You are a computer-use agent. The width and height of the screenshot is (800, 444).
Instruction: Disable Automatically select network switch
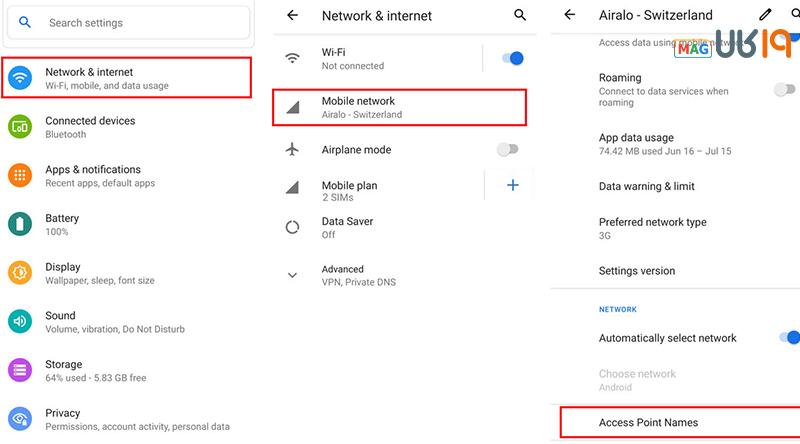pos(788,338)
